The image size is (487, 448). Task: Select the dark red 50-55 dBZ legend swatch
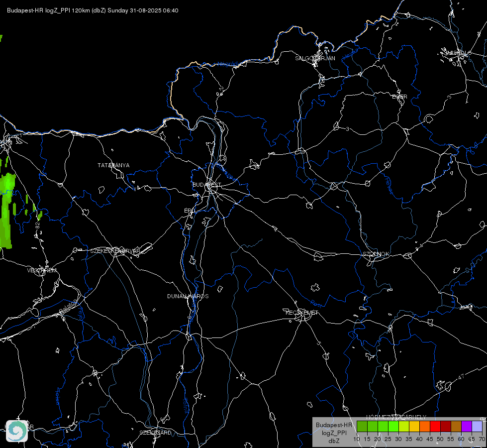point(446,426)
